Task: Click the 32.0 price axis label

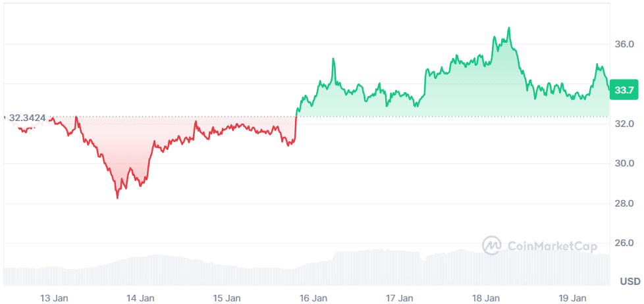Action: (624, 124)
